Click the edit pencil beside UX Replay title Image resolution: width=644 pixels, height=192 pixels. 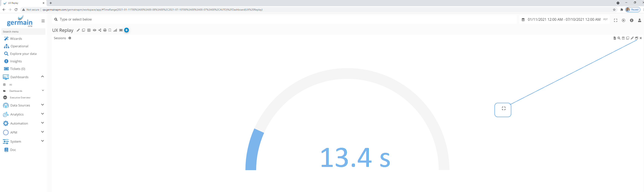[78, 30]
